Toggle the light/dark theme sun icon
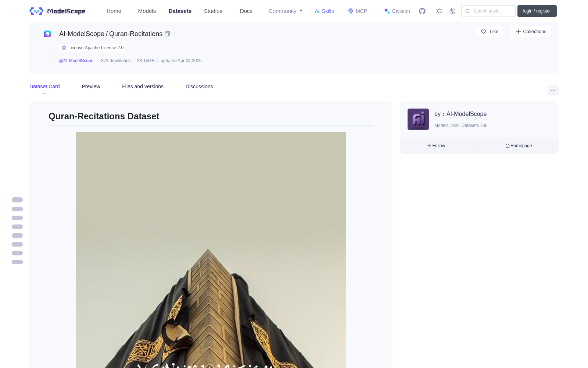The width and height of the screenshot is (588, 368). (439, 11)
